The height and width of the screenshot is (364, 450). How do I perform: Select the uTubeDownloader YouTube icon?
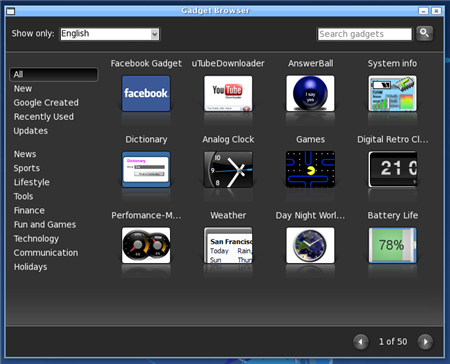228,93
